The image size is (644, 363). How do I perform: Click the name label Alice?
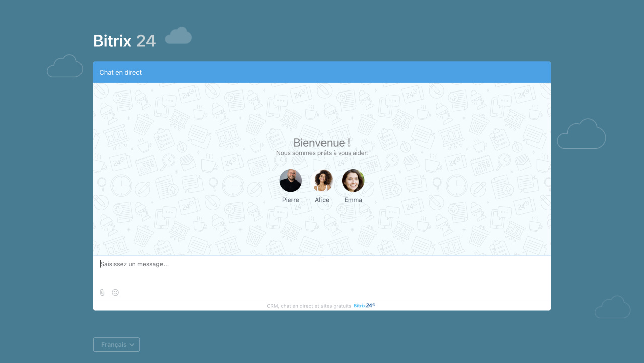coord(322,200)
